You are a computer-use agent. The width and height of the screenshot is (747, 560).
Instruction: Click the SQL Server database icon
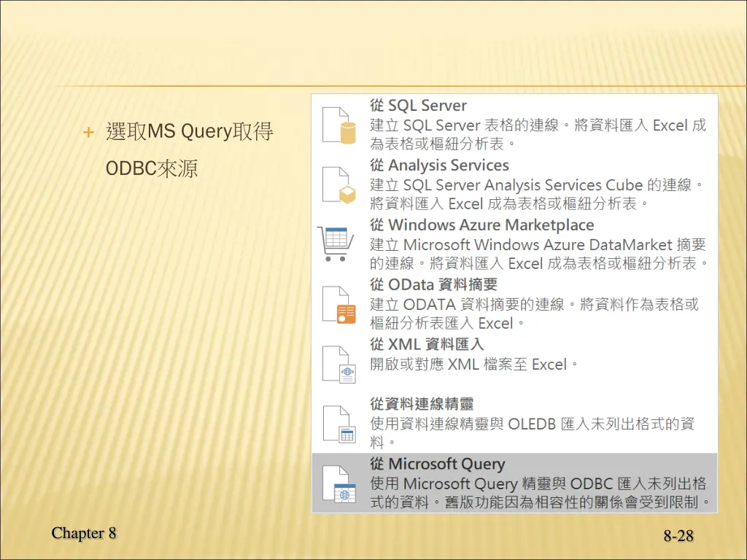[338, 125]
